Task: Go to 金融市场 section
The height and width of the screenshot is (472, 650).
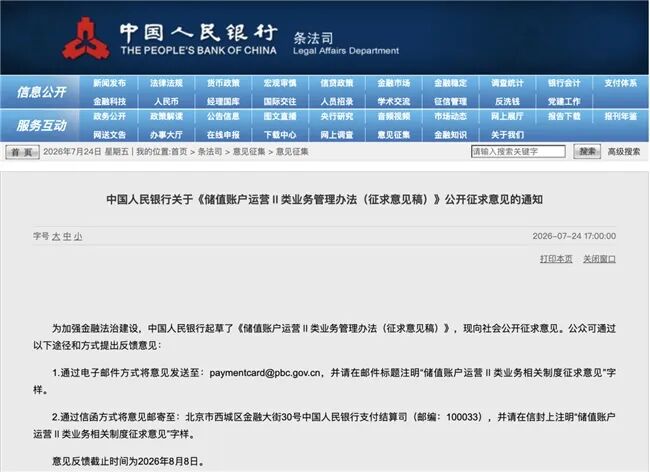Action: [394, 83]
